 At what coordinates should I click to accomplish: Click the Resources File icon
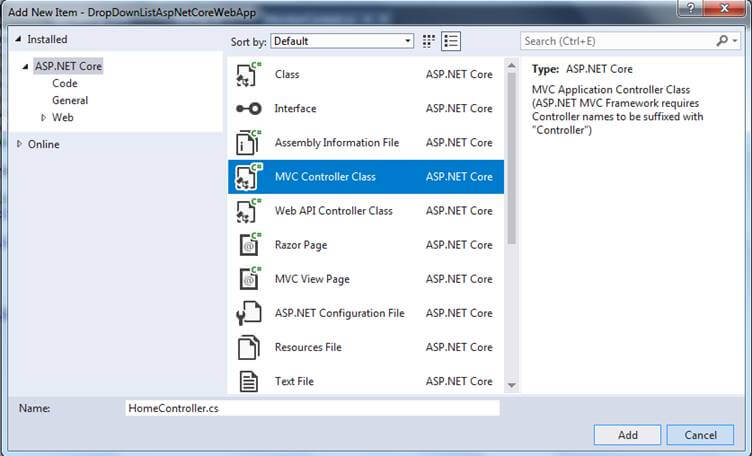click(248, 347)
